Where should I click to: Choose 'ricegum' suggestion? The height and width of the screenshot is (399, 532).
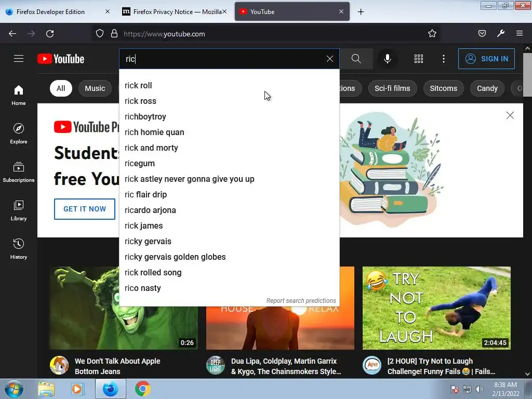click(x=229, y=164)
